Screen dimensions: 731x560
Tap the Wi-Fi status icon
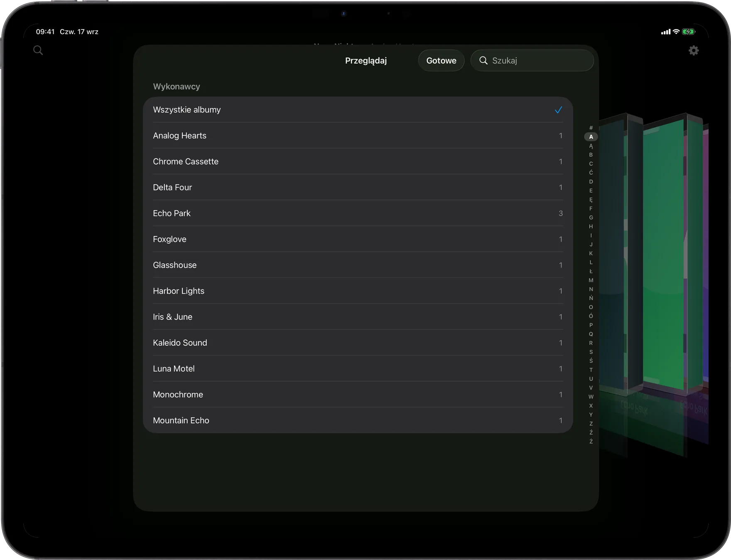676,32
